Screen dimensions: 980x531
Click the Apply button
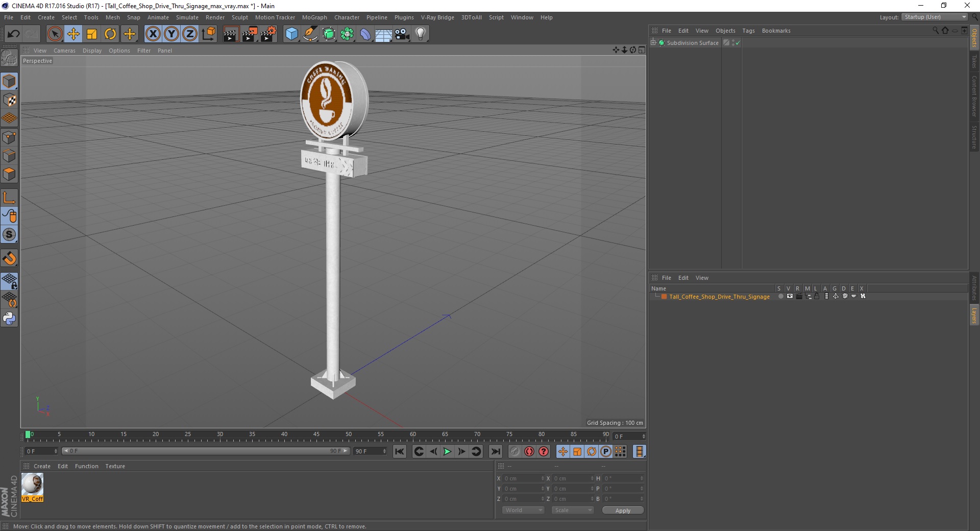pos(623,510)
